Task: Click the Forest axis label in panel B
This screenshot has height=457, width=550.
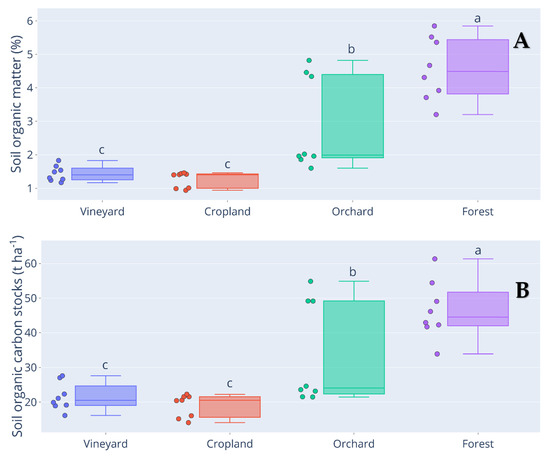Action: click(478, 444)
